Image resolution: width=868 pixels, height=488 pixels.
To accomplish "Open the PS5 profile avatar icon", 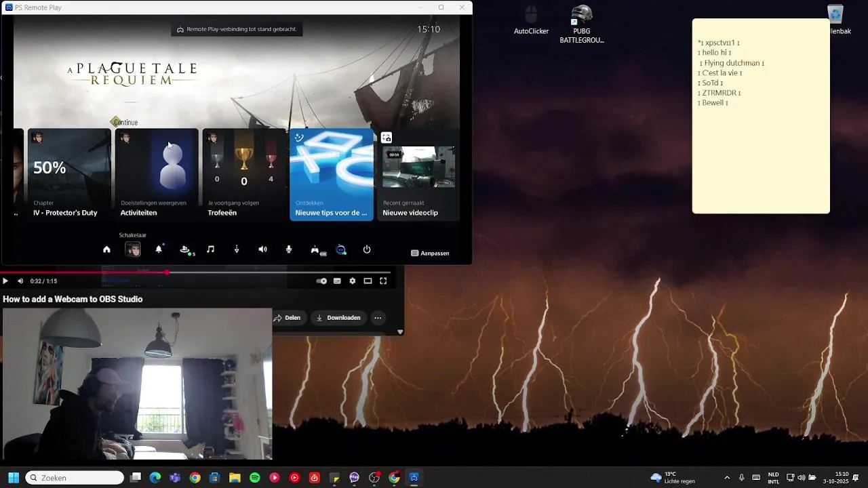I will (341, 249).
